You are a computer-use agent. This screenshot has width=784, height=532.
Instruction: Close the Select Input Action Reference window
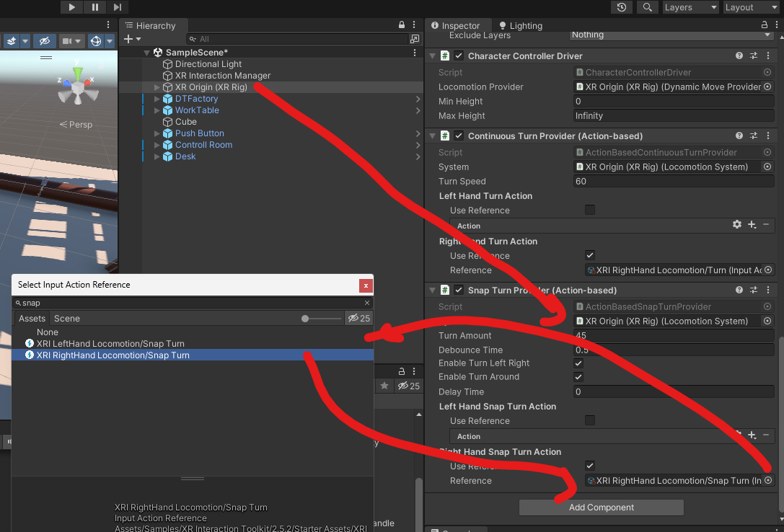366,285
